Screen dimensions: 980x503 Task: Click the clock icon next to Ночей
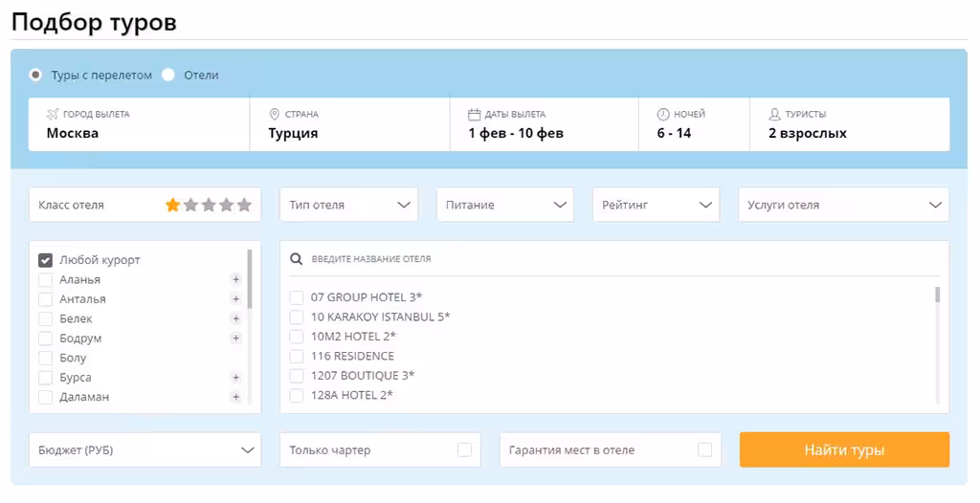(x=663, y=115)
